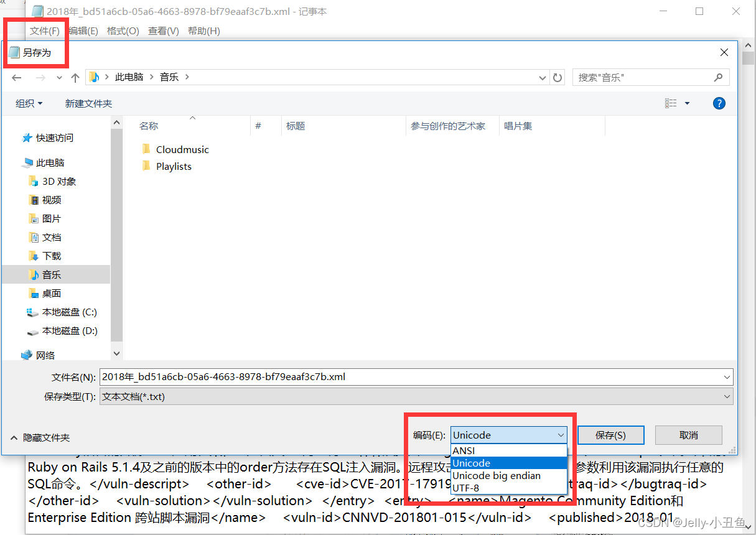Viewport: 756px width, 535px height.
Task: Choose Unicode encoding in the list
Action: (509, 463)
